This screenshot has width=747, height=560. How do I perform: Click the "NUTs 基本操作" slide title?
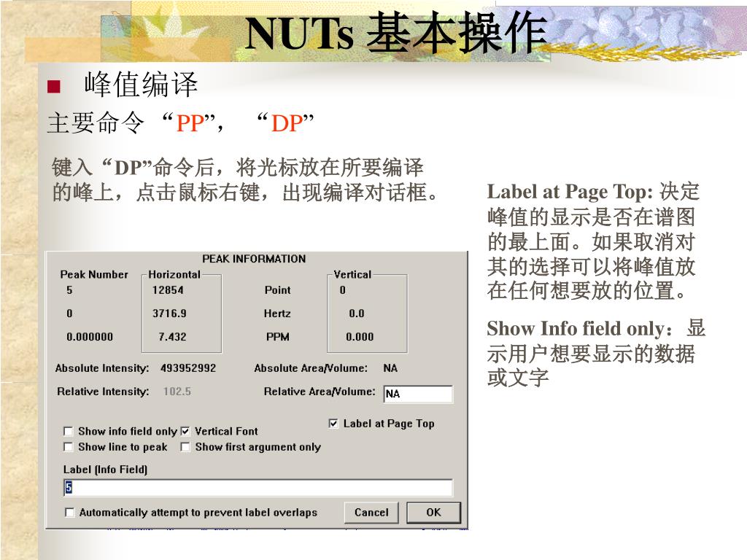click(396, 32)
